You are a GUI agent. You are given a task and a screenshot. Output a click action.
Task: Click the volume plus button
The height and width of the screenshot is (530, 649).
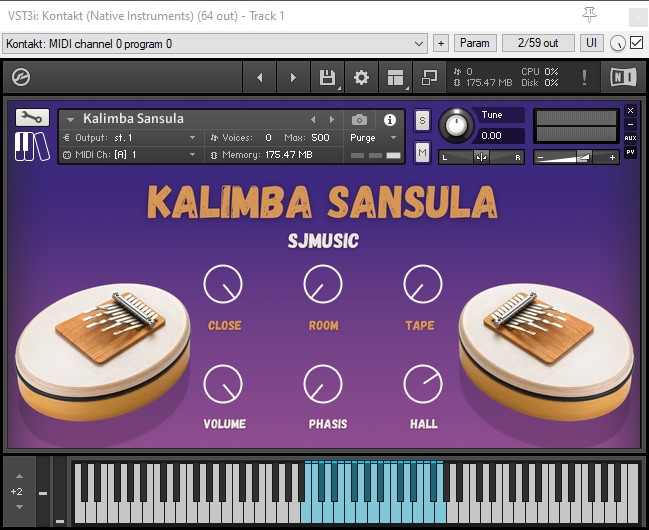612,158
